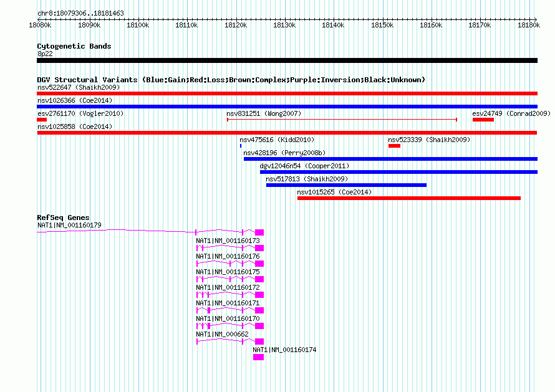The image size is (555, 392).
Task: Click the esv2761170 (Vogler2010) small red variant
Action: pos(42,120)
